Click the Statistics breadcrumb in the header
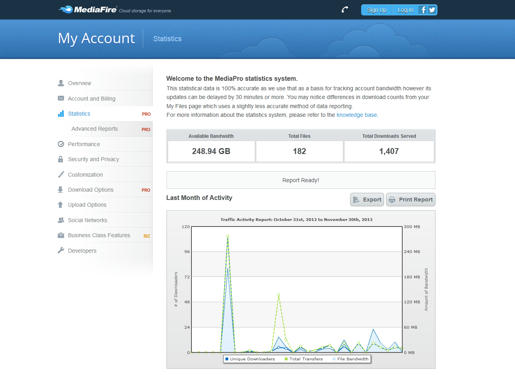The width and height of the screenshot is (515, 375). tap(167, 39)
